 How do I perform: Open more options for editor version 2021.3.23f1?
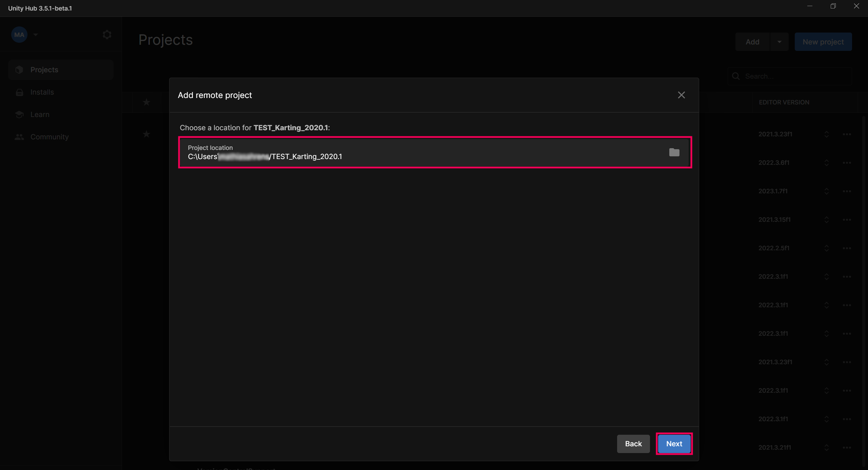tap(847, 134)
